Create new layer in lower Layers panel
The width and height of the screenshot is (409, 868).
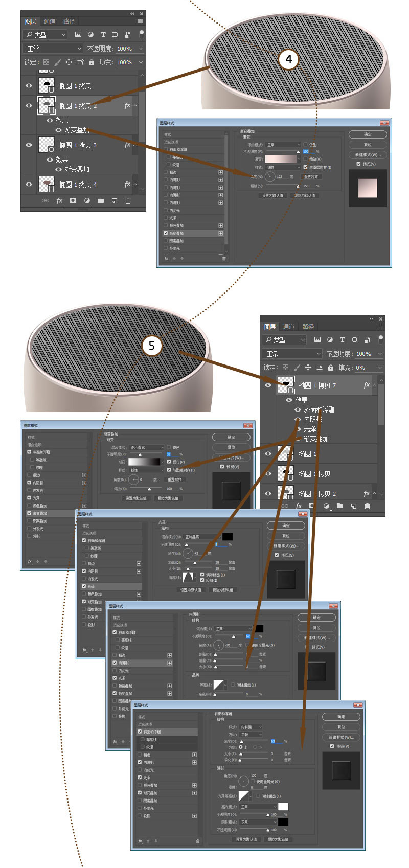tap(353, 506)
